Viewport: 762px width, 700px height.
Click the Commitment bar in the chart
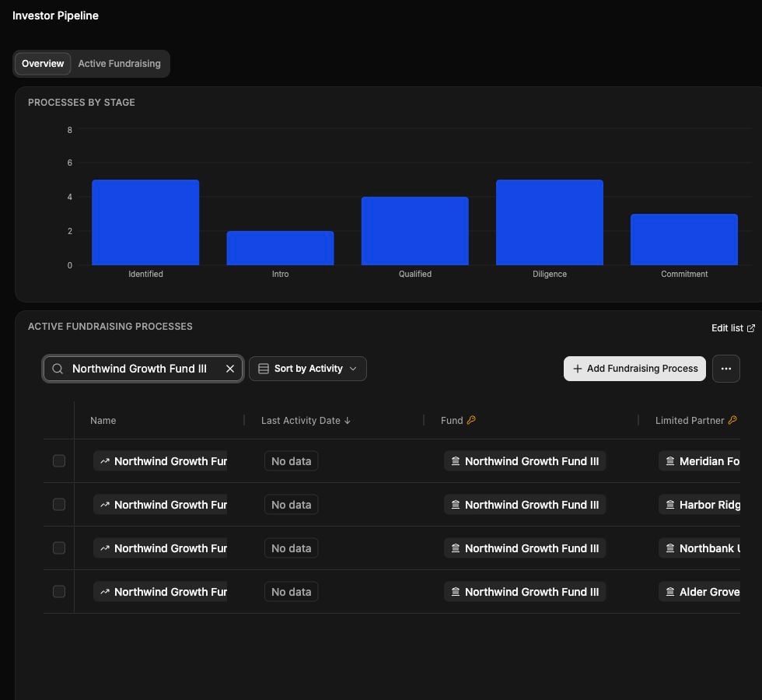[x=684, y=240]
